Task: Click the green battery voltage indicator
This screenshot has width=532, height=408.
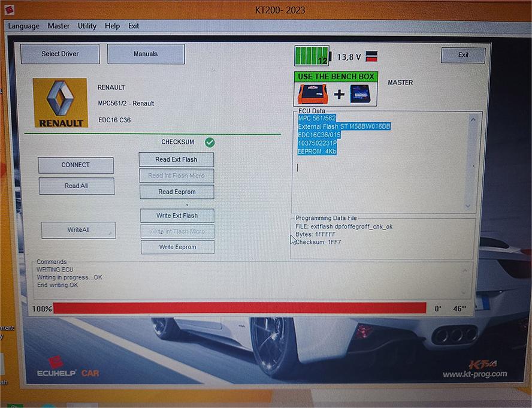Action: tap(313, 56)
